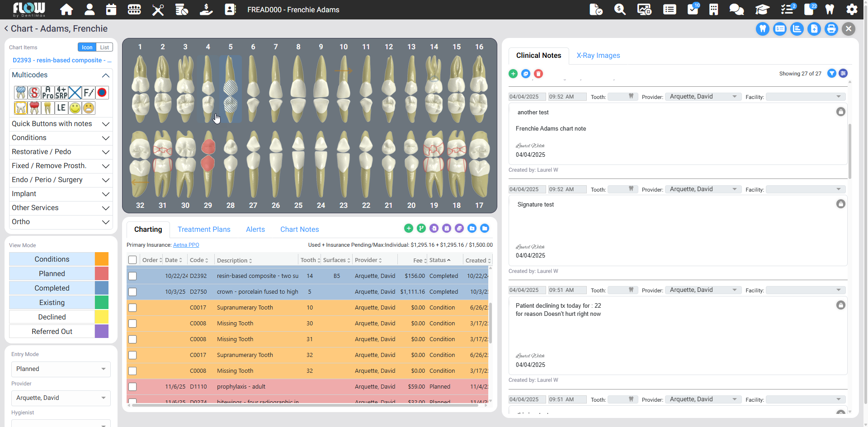Click the chat messages icon

736,9
